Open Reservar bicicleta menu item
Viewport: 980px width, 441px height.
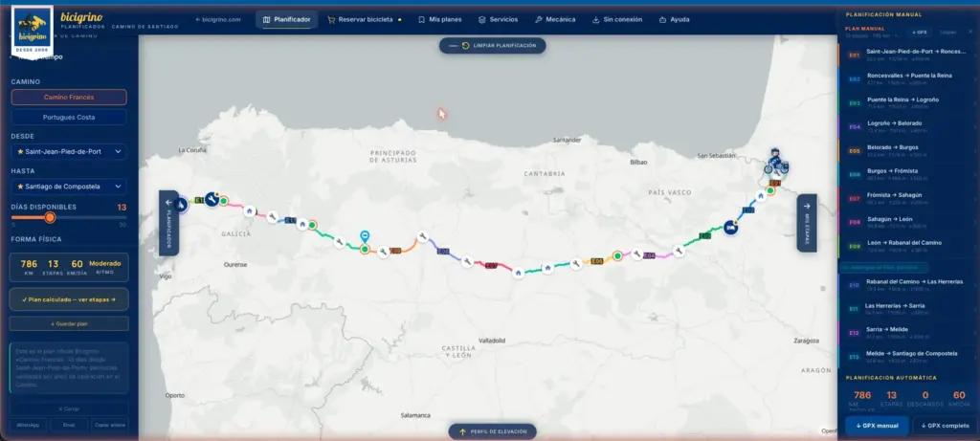[x=365, y=19]
